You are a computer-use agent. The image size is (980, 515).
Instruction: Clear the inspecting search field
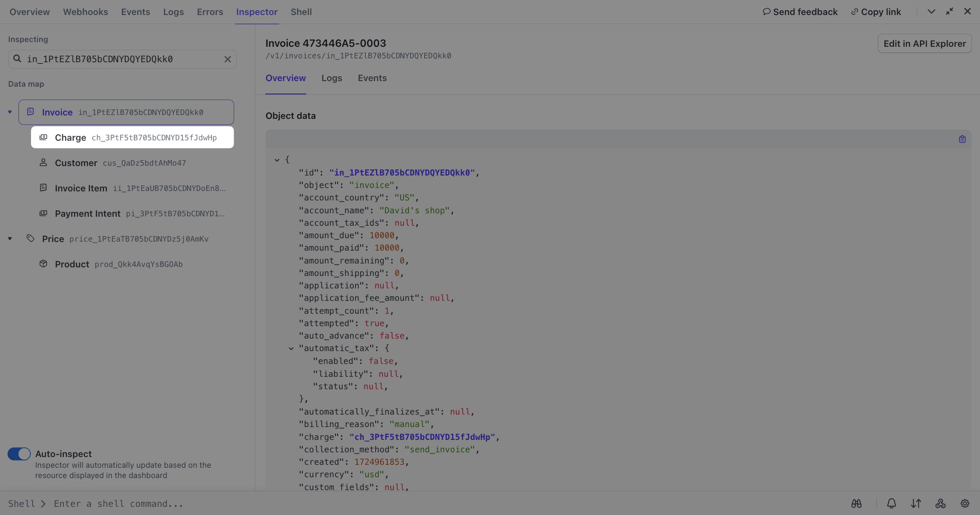point(227,59)
